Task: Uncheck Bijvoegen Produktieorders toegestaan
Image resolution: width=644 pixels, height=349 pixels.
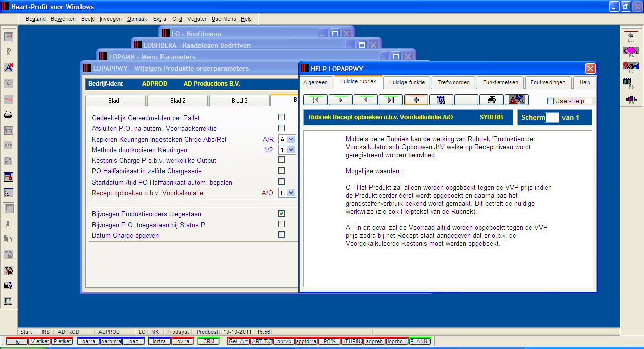Action: pos(282,214)
